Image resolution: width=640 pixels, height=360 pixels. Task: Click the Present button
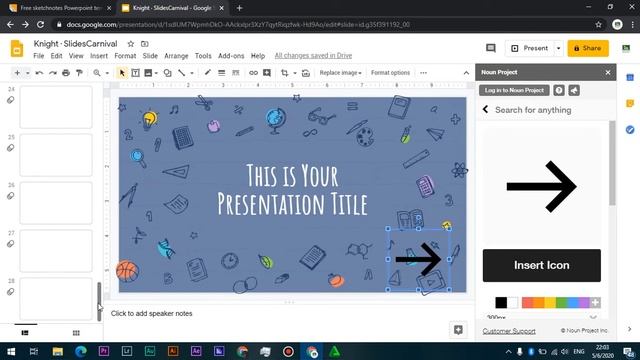tap(530, 48)
